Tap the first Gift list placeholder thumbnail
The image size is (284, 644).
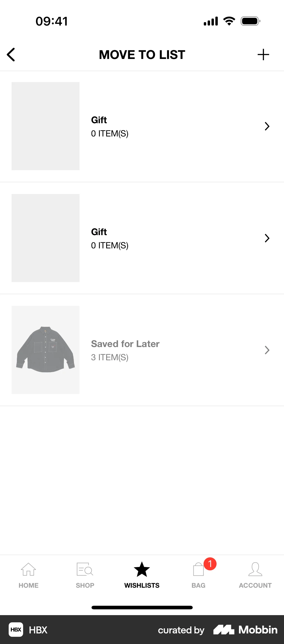coord(46,126)
